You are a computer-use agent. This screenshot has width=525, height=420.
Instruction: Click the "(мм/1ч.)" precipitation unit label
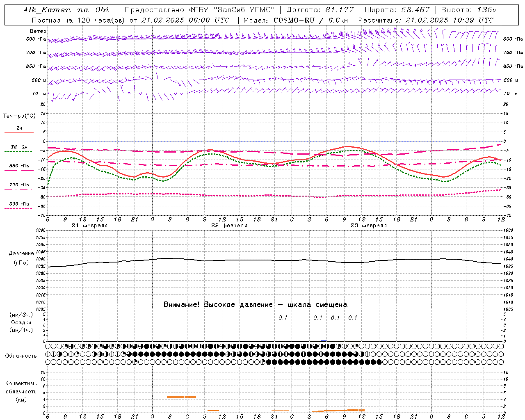point(21,330)
